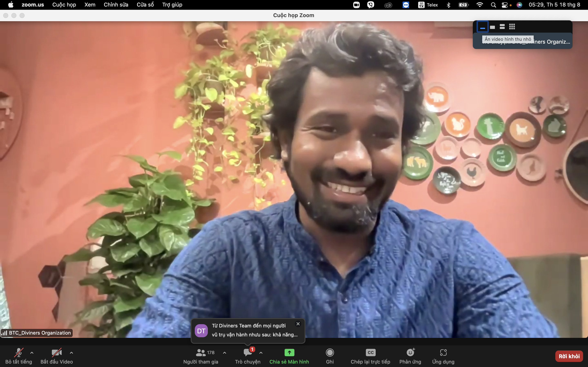Click the red Rời khỏi button
588x367 pixels.
pos(569,356)
